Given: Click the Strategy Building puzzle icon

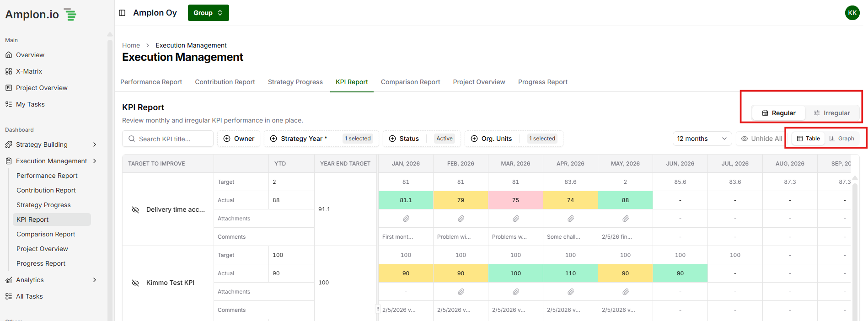Looking at the screenshot, I should pyautogui.click(x=9, y=144).
